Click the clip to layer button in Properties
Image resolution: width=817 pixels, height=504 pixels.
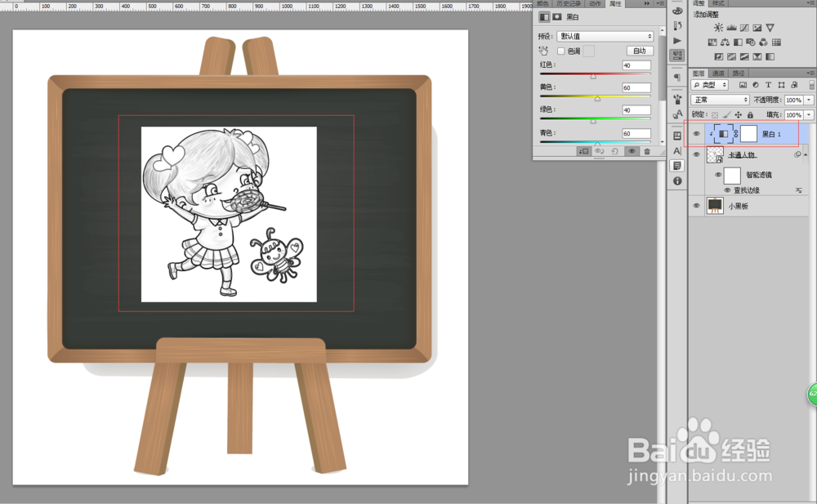(x=583, y=151)
